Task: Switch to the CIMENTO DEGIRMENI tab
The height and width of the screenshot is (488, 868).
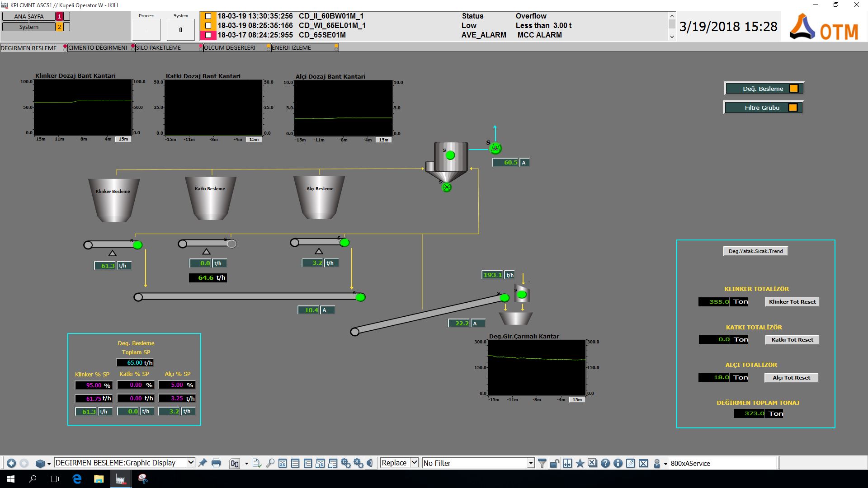Action: tap(98, 47)
